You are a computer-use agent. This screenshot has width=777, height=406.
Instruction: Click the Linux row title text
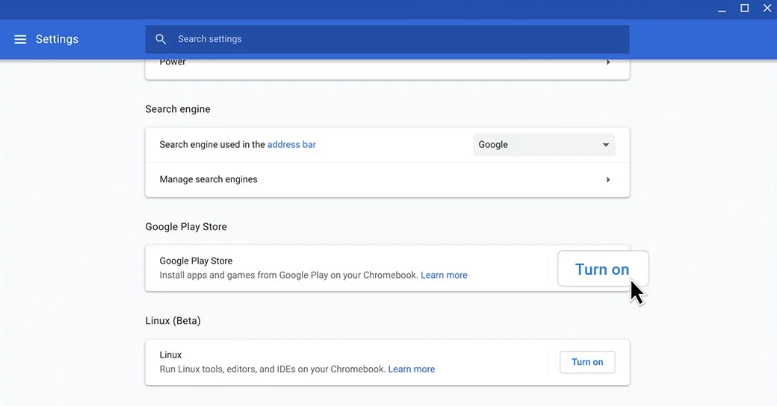coord(172,355)
